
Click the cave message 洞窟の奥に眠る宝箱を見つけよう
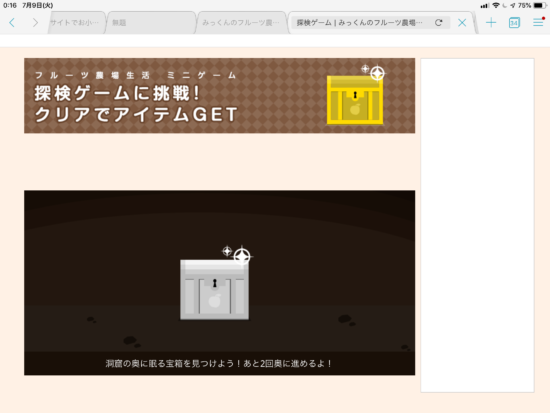(219, 364)
